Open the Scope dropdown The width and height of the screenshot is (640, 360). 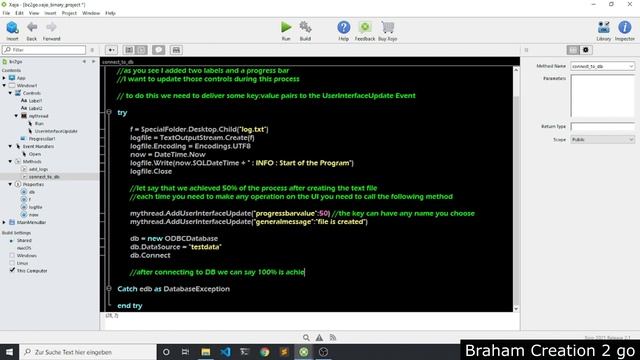point(631,140)
